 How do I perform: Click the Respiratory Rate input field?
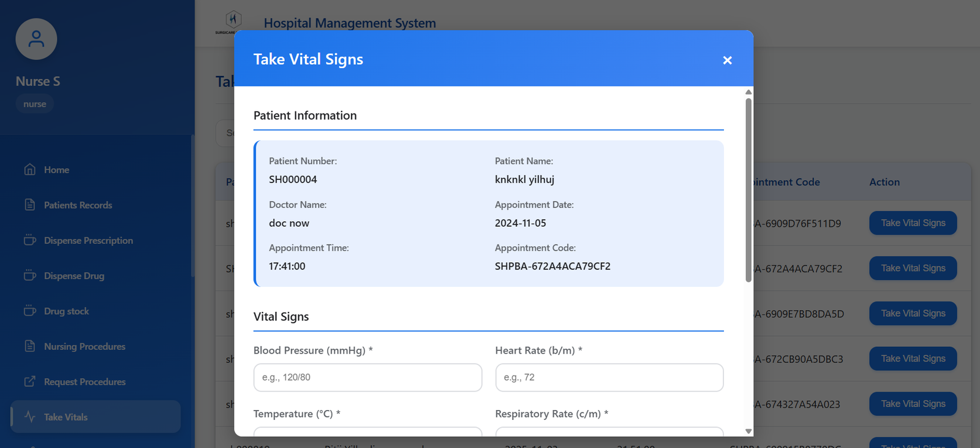pyautogui.click(x=609, y=432)
